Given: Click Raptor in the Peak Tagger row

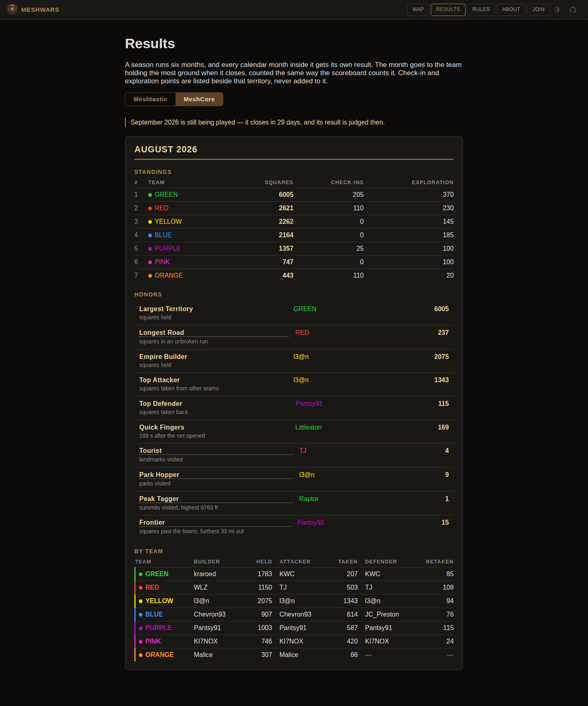Looking at the screenshot, I should (x=309, y=499).
